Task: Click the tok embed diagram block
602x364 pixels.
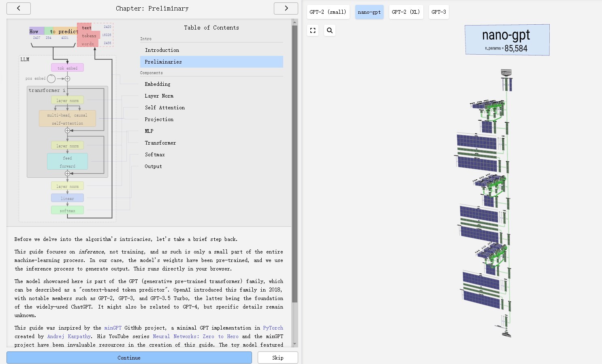Action: [x=67, y=68]
